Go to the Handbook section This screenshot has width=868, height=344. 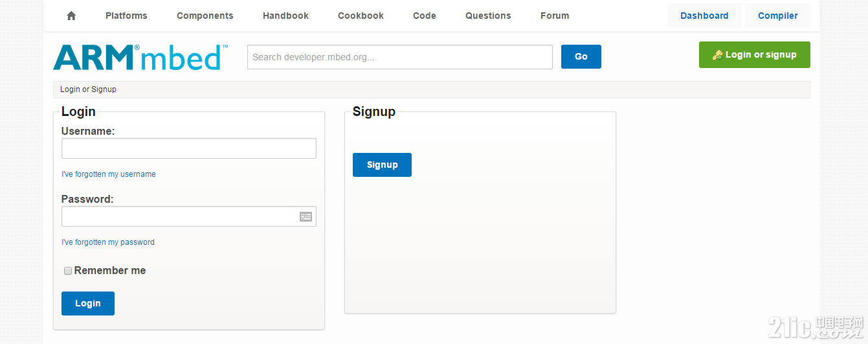(285, 16)
